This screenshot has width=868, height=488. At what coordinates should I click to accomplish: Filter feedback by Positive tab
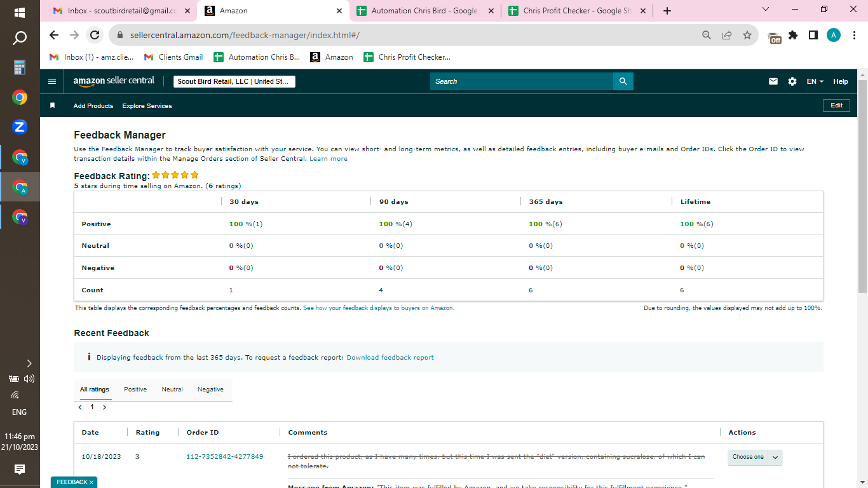pos(135,390)
